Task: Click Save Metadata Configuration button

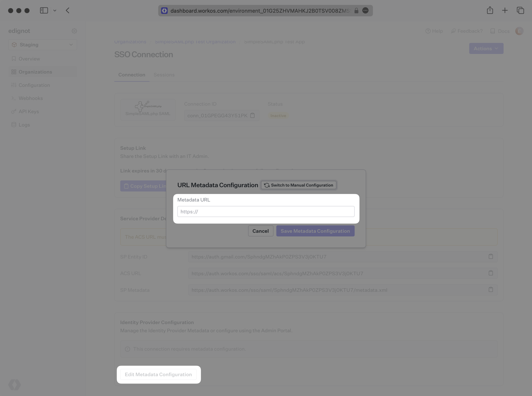Action: point(315,230)
